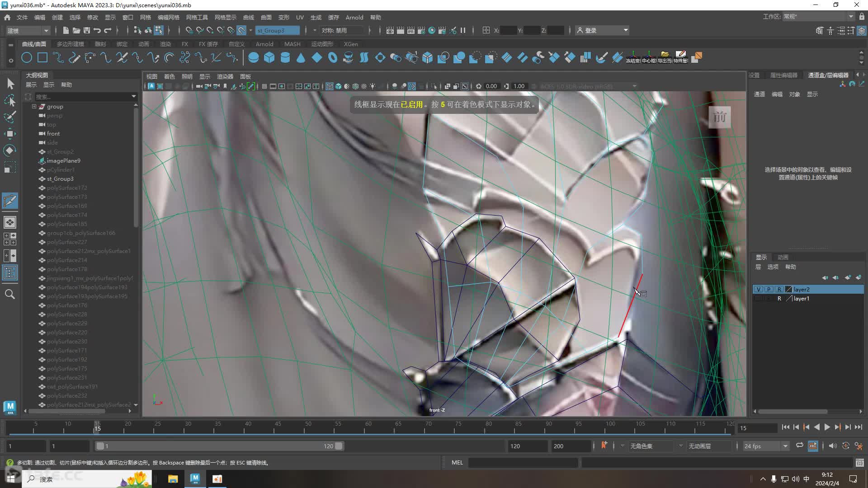Viewport: 868px width, 488px height.
Task: Create a NURBS cone from shelf
Action: click(x=301, y=57)
